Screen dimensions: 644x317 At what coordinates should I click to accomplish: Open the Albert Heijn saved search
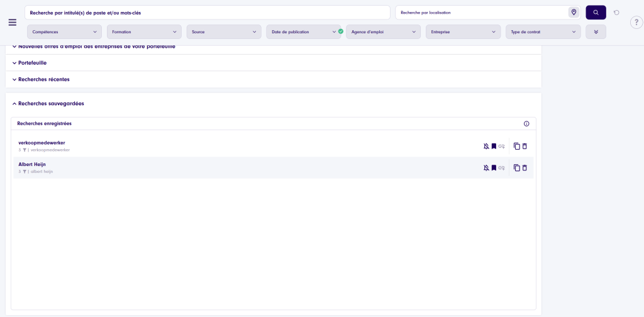pyautogui.click(x=32, y=164)
